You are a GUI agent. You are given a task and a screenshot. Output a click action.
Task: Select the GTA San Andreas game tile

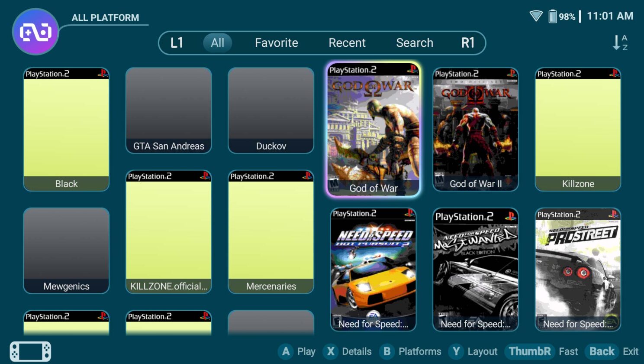click(168, 110)
